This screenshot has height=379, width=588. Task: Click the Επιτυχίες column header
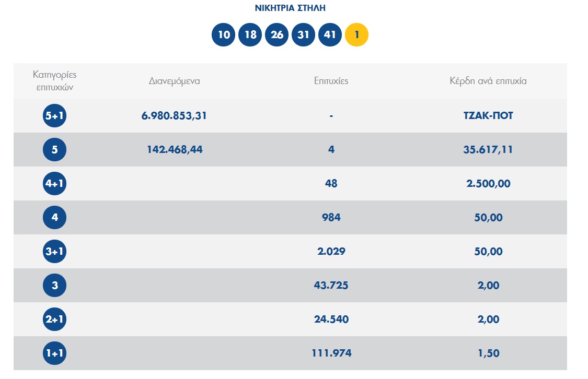[x=331, y=81]
